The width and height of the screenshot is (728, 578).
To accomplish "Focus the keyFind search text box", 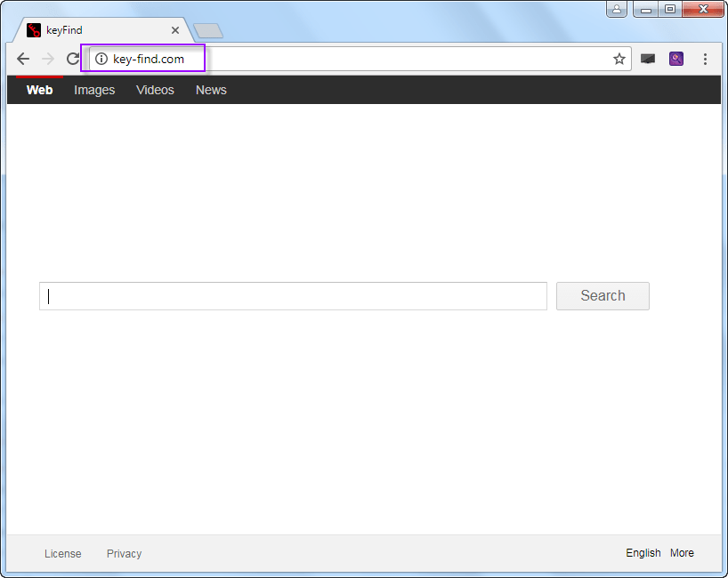I will (293, 296).
